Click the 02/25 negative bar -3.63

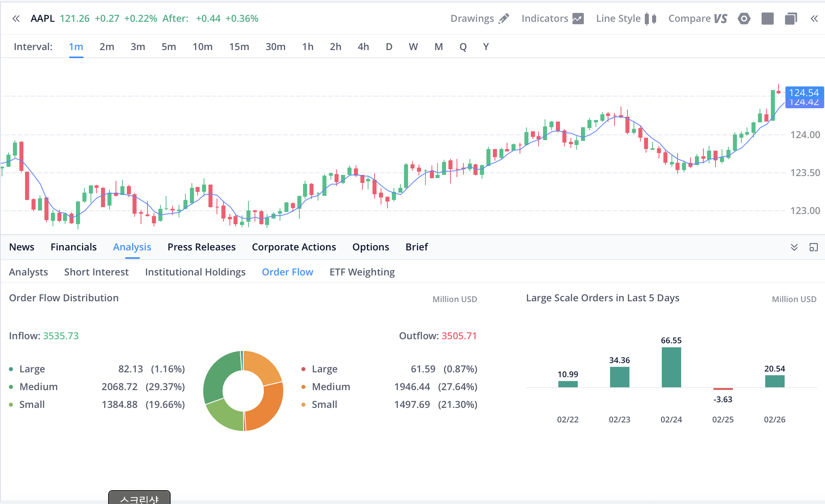tap(723, 389)
